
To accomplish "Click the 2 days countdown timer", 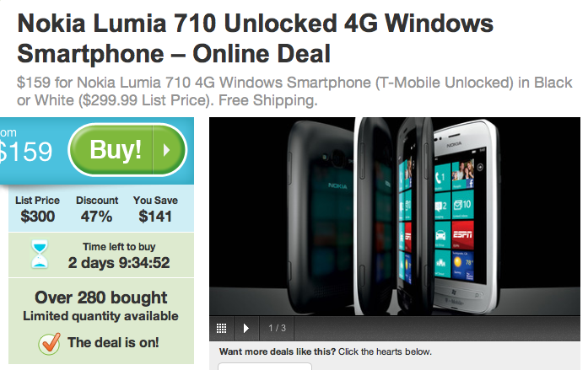I will tap(118, 263).
